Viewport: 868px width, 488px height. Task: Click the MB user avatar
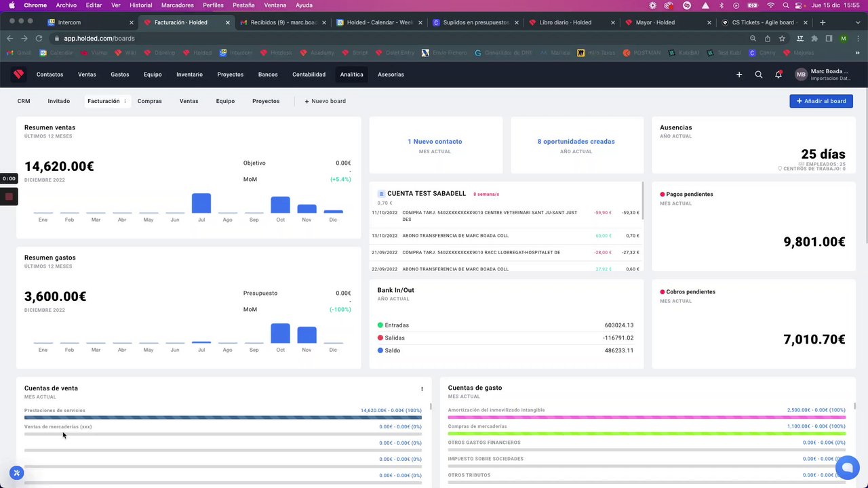click(x=801, y=75)
